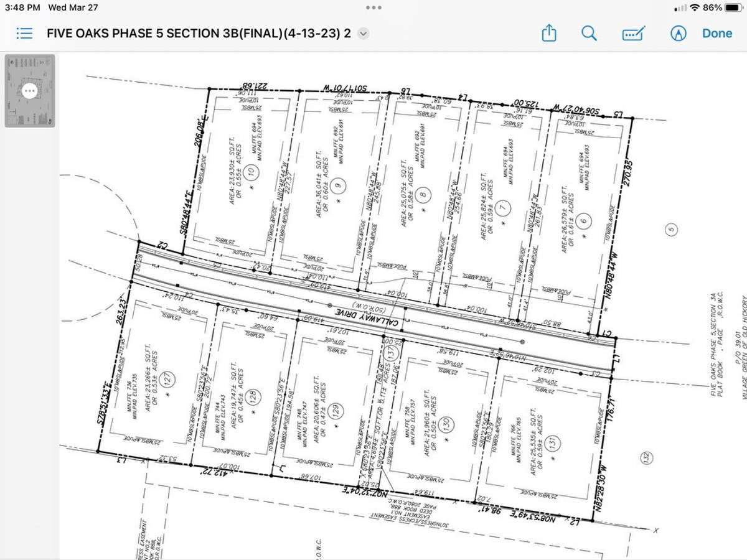Open the thumbnail ellipsis options button
The height and width of the screenshot is (560, 747).
[x=30, y=91]
